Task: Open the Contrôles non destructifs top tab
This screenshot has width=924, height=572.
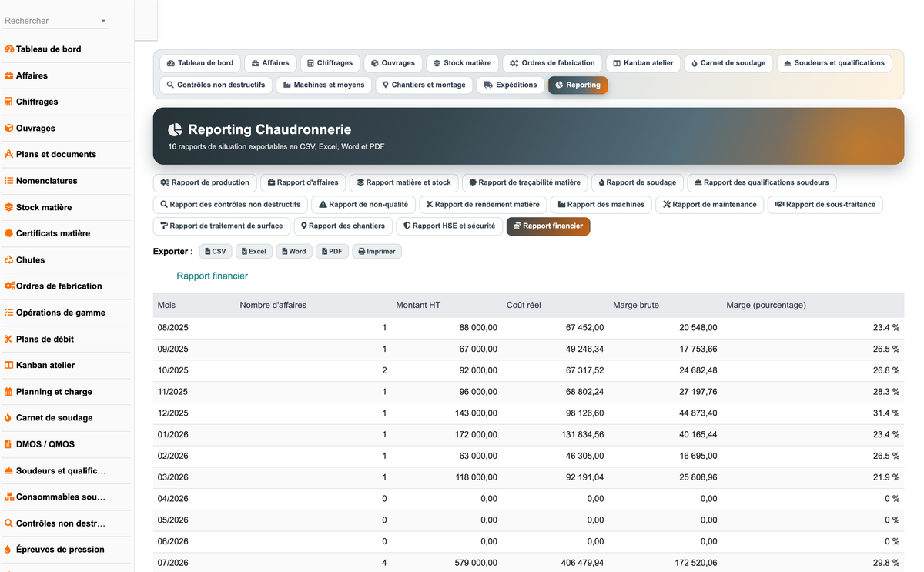Action: click(216, 85)
